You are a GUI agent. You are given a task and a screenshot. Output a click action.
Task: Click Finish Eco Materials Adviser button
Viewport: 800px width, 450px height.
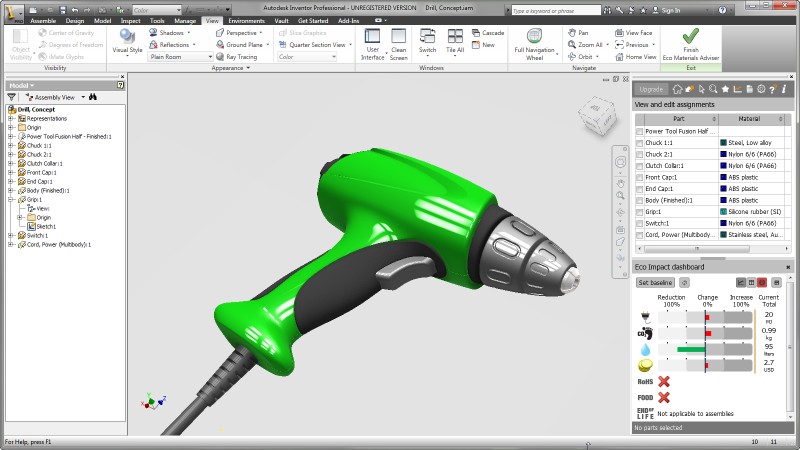tap(690, 38)
